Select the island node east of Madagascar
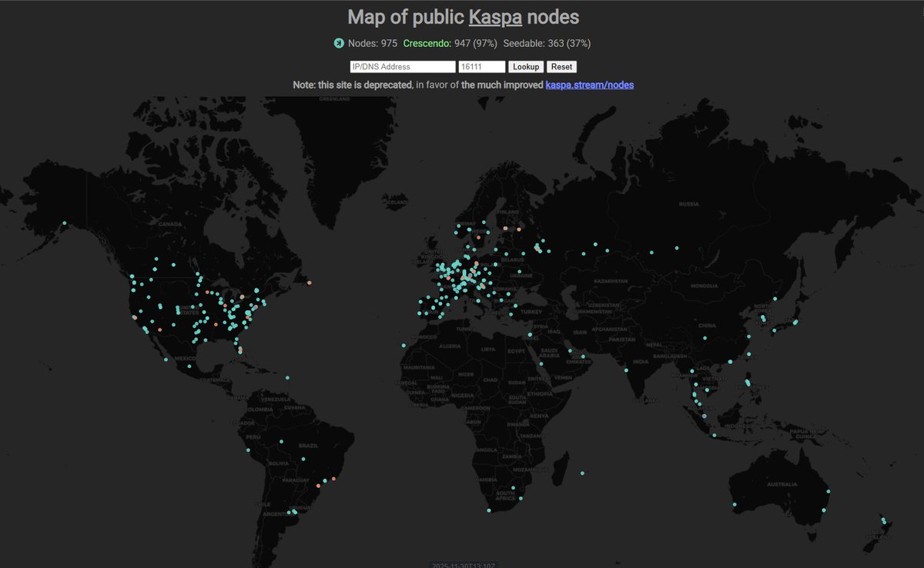The height and width of the screenshot is (568, 924). [x=582, y=473]
